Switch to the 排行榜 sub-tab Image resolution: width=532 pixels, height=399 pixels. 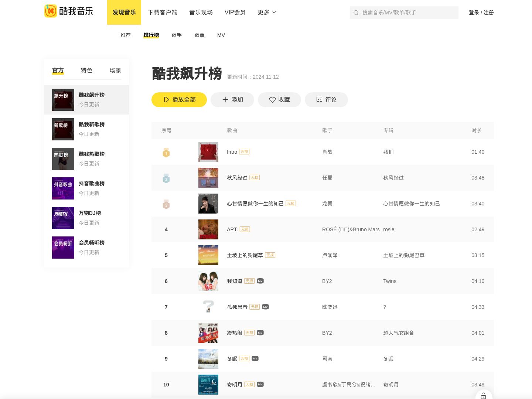click(x=151, y=35)
